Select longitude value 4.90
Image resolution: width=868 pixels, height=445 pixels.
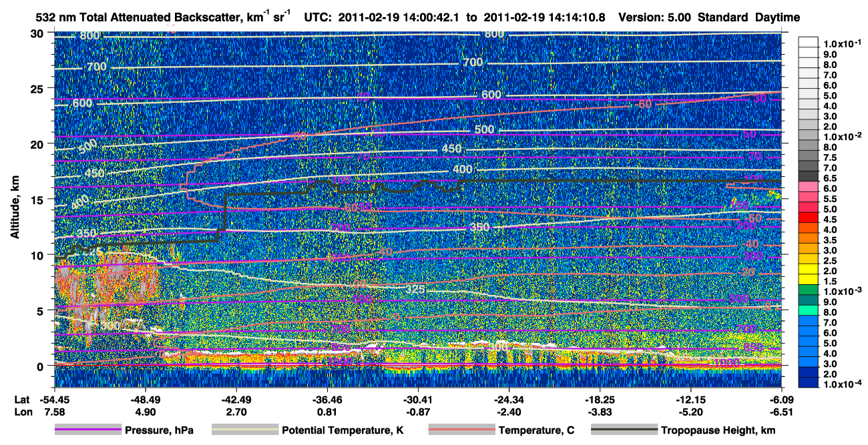click(x=145, y=412)
